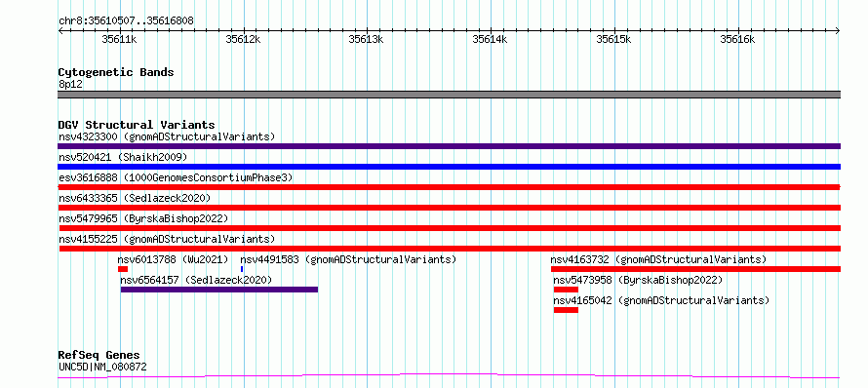
Task: Select the nsv4155225 red variant bar
Action: 449,249
